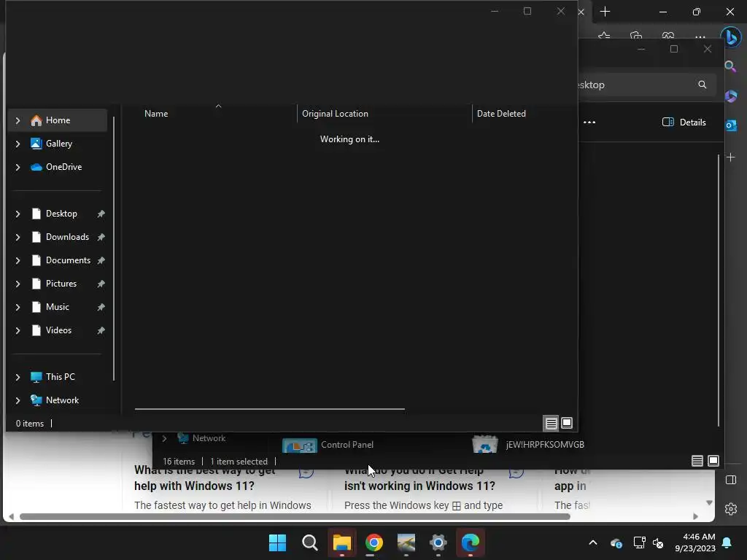Launch Google Chrome from the taskbar
Viewport: 747px width, 560px height.
[374, 542]
